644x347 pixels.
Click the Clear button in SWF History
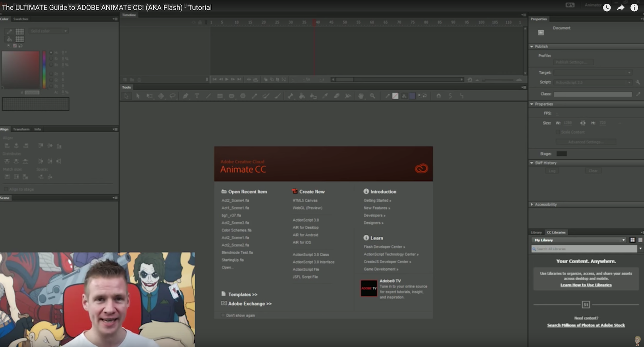coord(593,171)
